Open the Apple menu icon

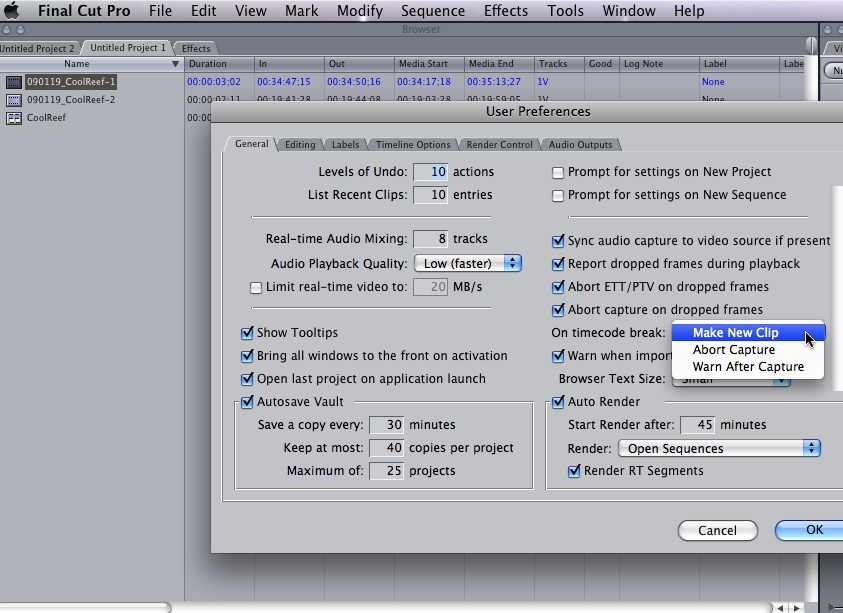11,10
